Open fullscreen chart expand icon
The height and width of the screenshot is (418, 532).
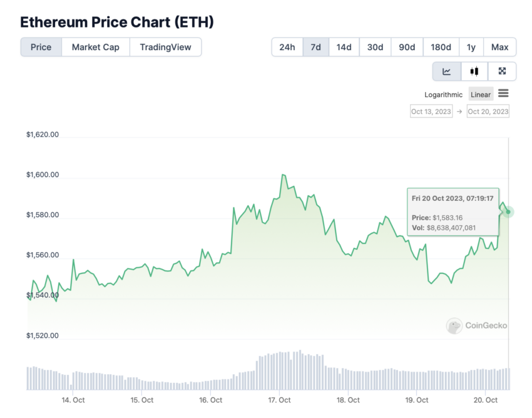tap(502, 71)
